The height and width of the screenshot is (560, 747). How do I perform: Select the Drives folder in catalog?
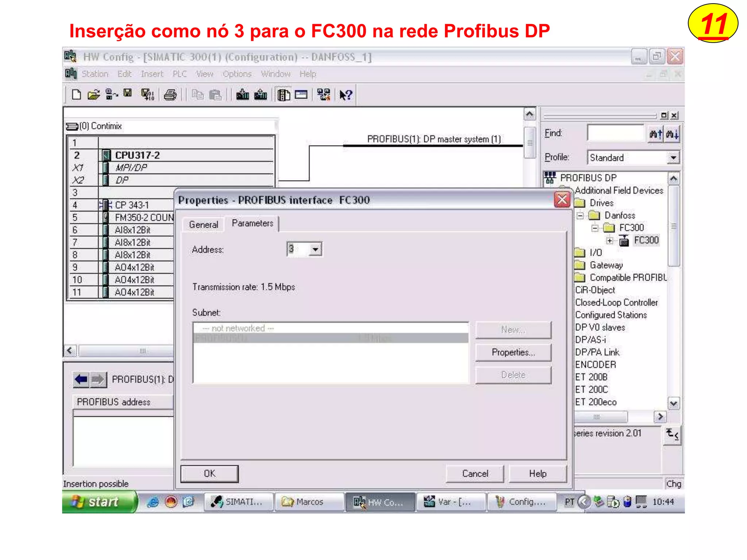click(x=601, y=203)
